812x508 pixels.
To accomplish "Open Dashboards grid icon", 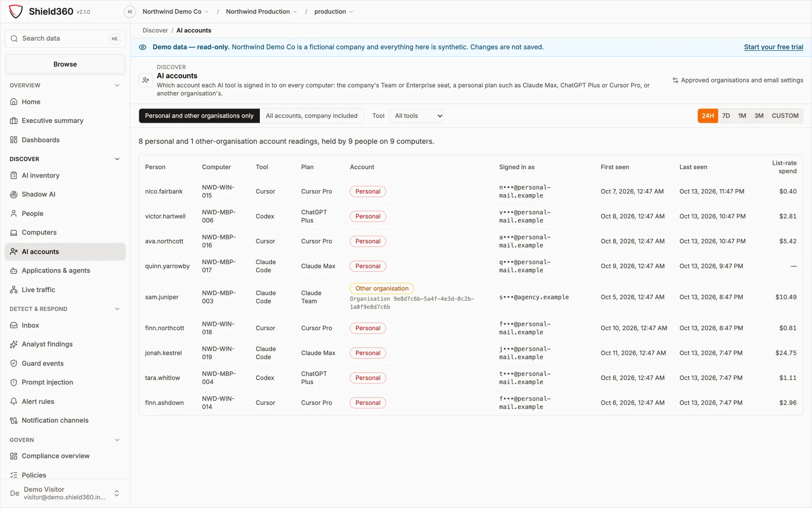I will coord(14,140).
